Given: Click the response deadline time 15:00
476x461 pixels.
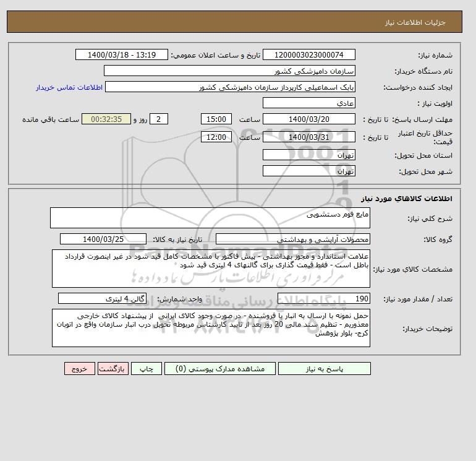Looking at the screenshot, I should (x=216, y=119).
